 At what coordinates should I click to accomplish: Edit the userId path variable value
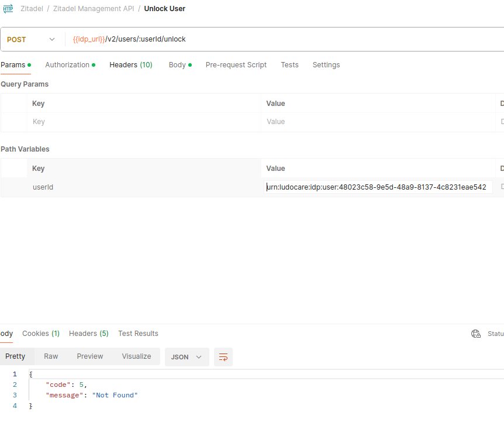[378, 187]
